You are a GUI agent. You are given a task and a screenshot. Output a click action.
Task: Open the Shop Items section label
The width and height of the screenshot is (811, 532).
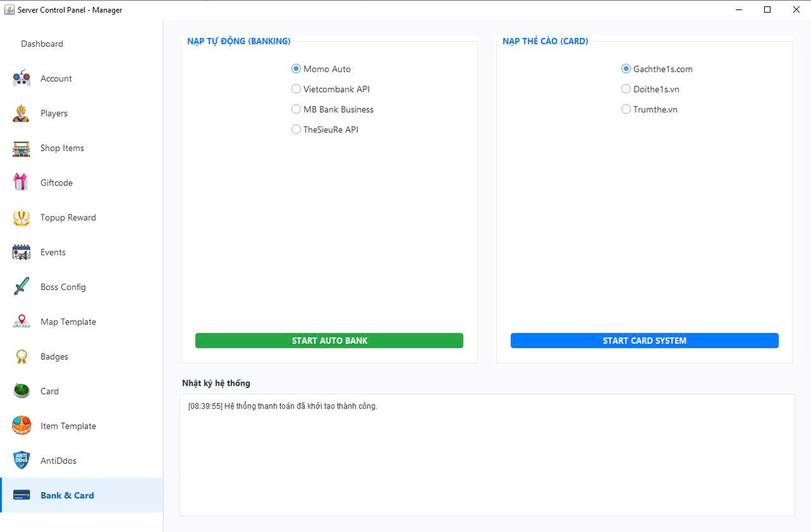[x=62, y=148]
